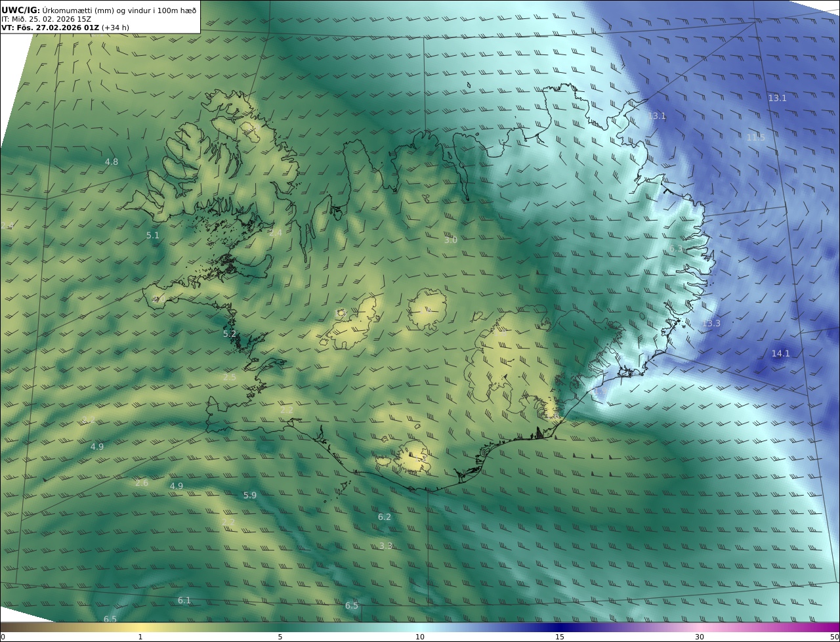Click the colour scale tick label 15

(x=560, y=637)
